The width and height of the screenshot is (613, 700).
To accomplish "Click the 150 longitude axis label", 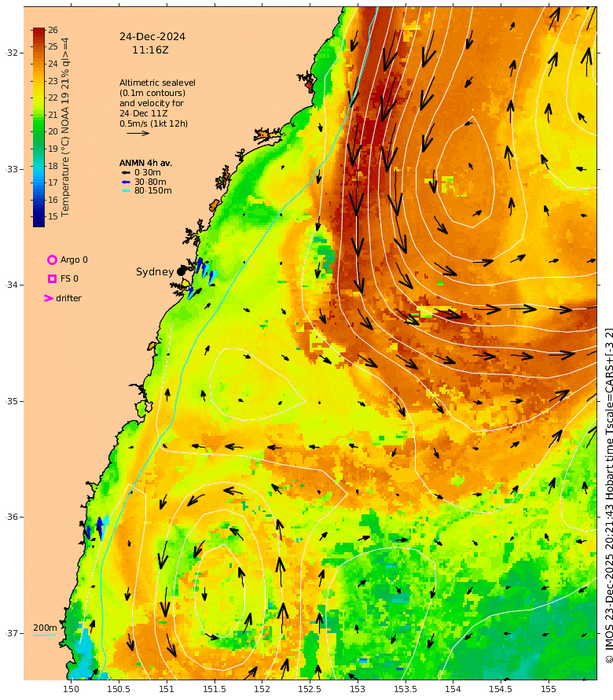I will pyautogui.click(x=71, y=689).
